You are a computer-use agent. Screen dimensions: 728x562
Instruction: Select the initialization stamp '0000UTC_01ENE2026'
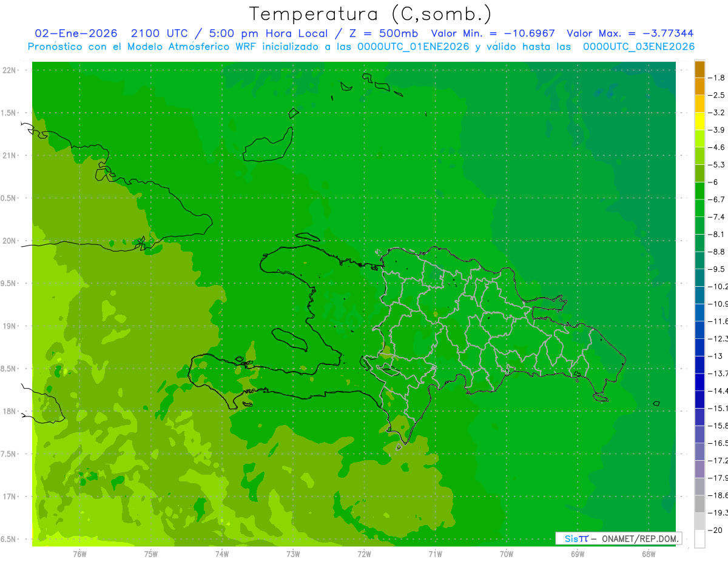pyautogui.click(x=413, y=47)
